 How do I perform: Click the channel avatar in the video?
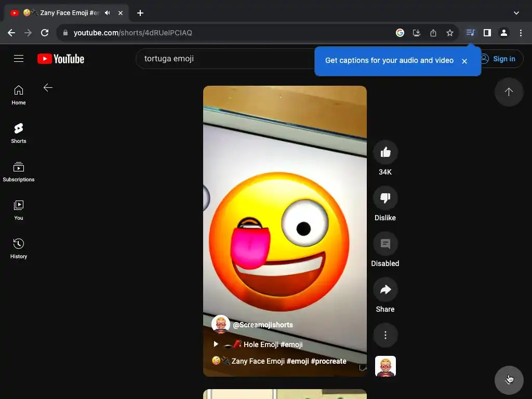pyautogui.click(x=221, y=324)
